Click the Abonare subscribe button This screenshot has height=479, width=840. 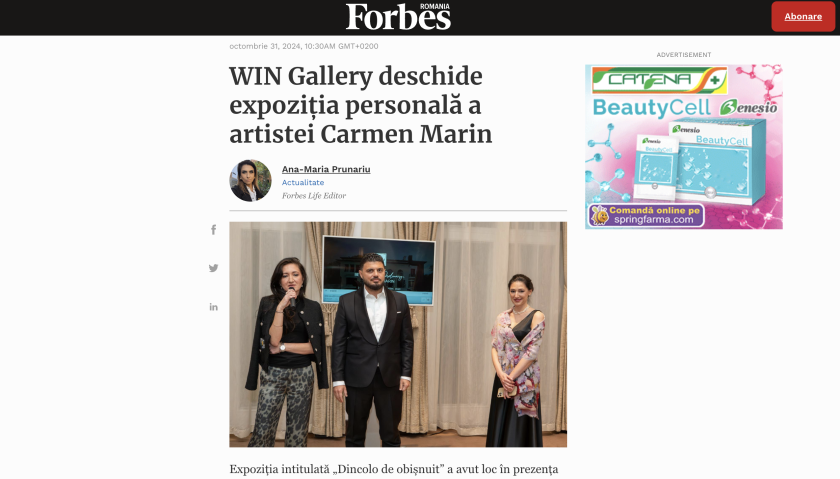tap(802, 17)
